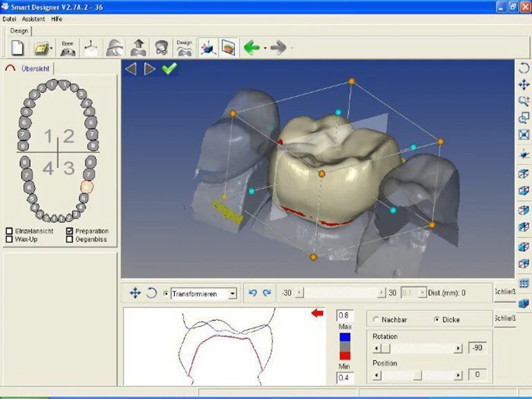The image size is (532, 399).
Task: Click the Rotation value field showing -90
Action: 477,348
